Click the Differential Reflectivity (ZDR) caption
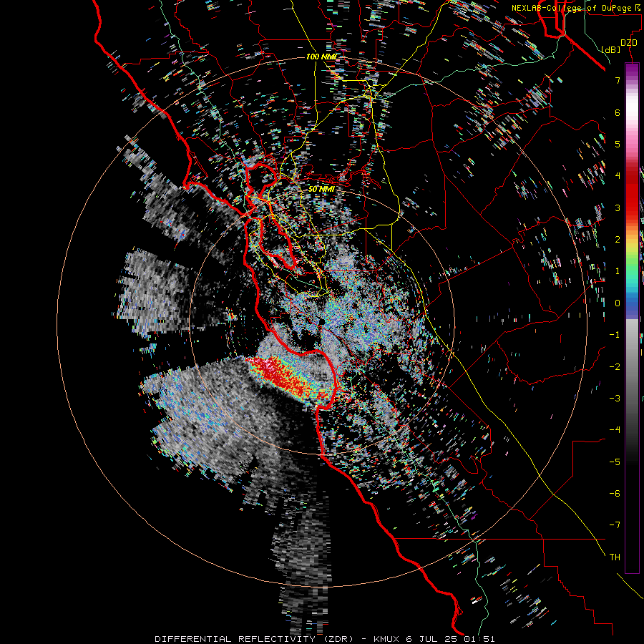The height and width of the screenshot is (644, 644). point(254,639)
